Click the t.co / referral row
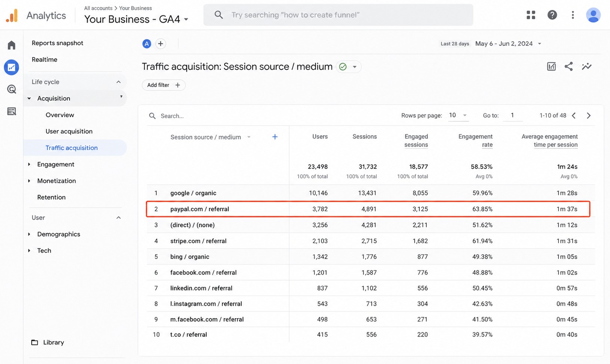This screenshot has width=610, height=364. point(371,335)
